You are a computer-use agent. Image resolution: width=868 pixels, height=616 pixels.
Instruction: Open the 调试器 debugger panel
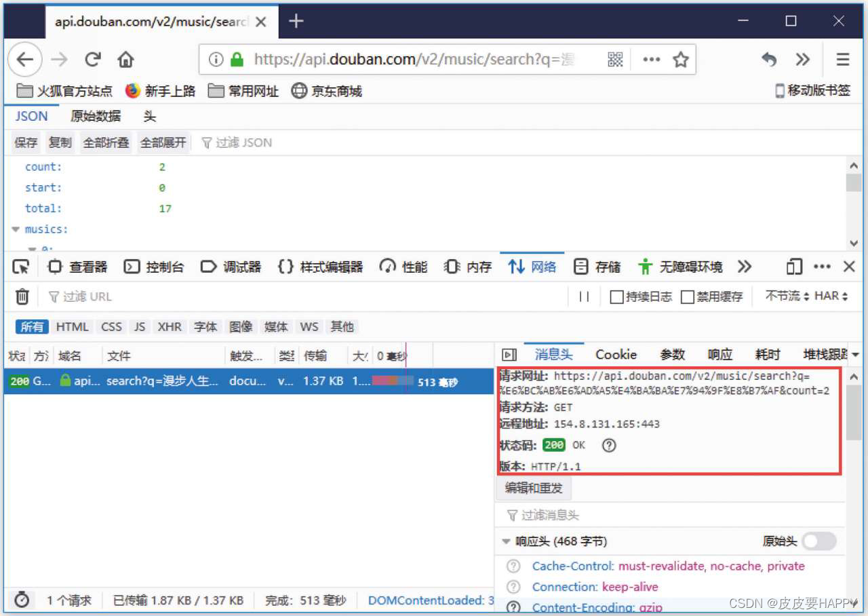[231, 267]
